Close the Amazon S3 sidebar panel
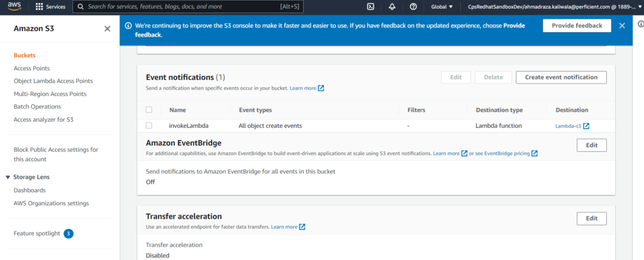 (x=107, y=29)
